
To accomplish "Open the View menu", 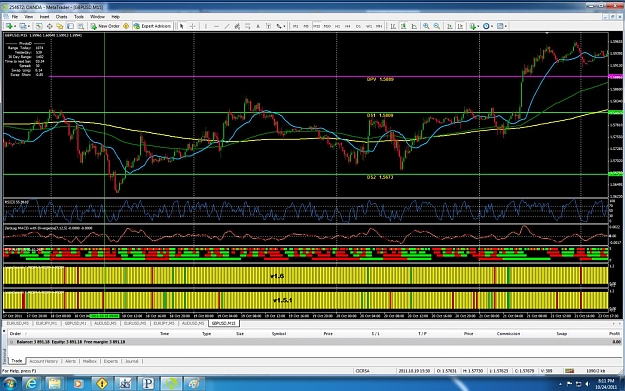I will [29, 17].
